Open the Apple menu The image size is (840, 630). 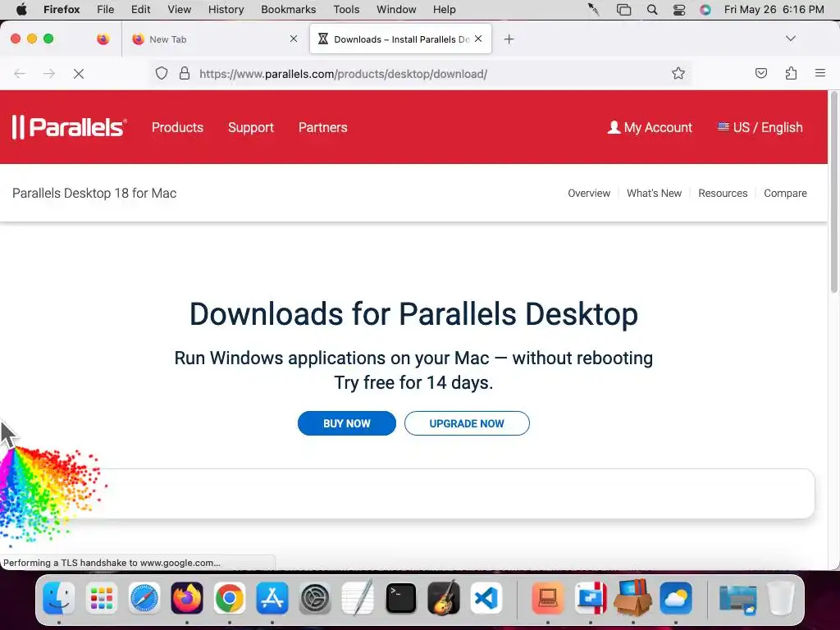pyautogui.click(x=21, y=10)
